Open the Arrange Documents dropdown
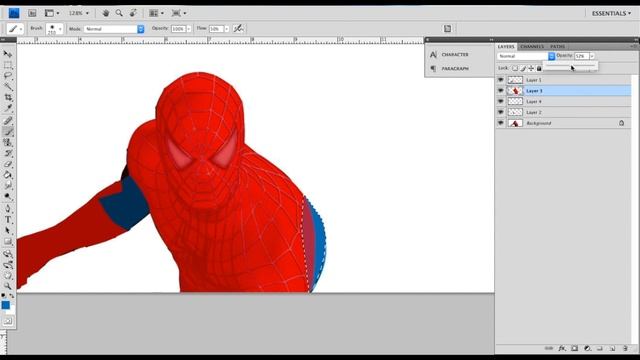Viewport: 640px width, 360px height. (x=156, y=13)
